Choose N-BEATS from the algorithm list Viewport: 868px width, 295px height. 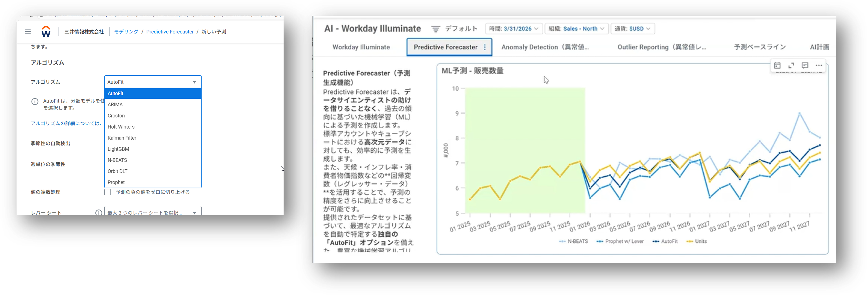[x=153, y=160]
